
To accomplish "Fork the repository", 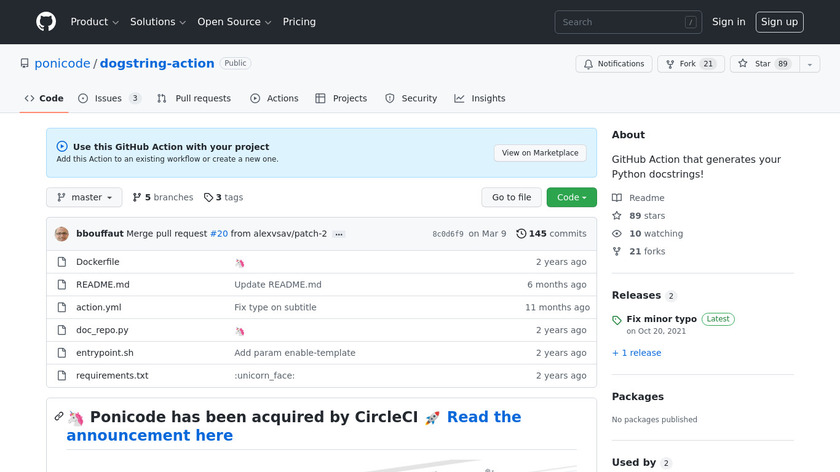I will tap(687, 64).
